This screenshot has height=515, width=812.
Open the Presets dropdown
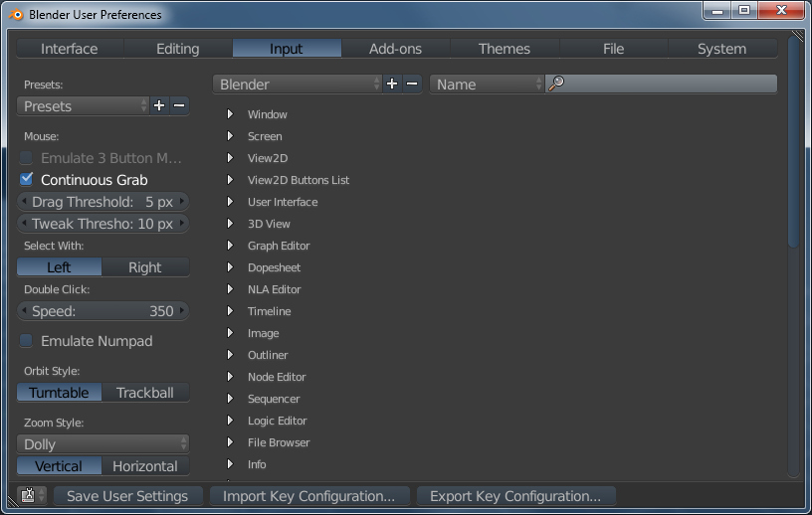point(83,106)
